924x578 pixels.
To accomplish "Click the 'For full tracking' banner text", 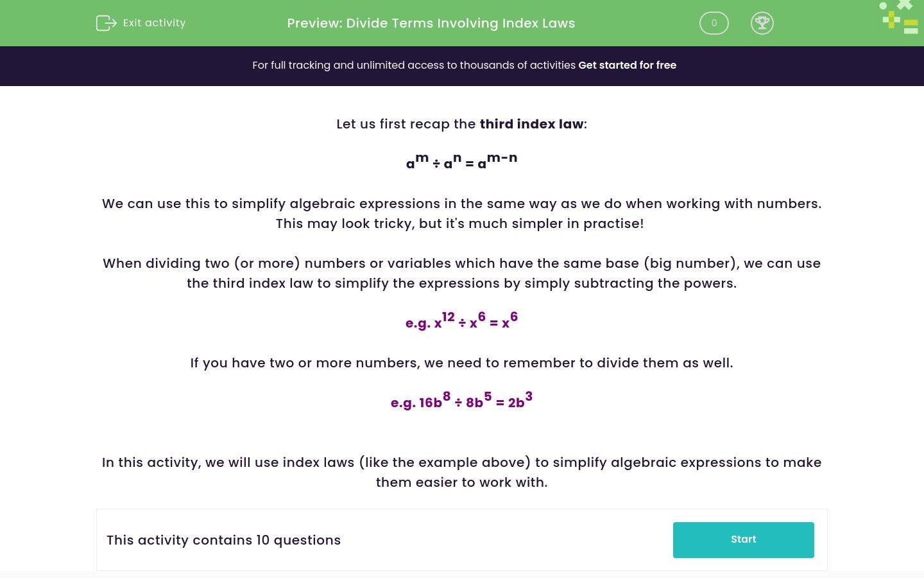I will [414, 65].
